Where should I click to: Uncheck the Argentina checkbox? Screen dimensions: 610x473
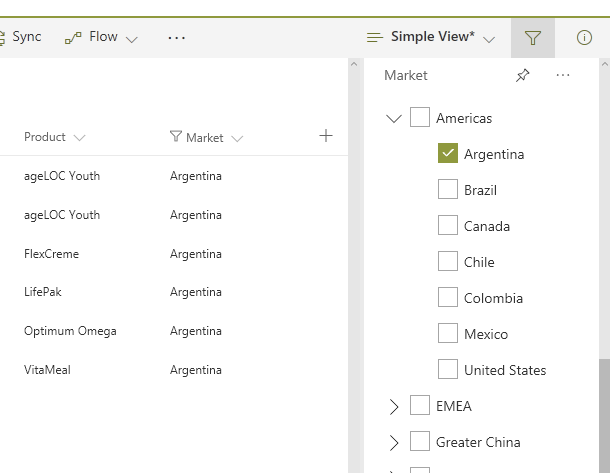click(448, 154)
